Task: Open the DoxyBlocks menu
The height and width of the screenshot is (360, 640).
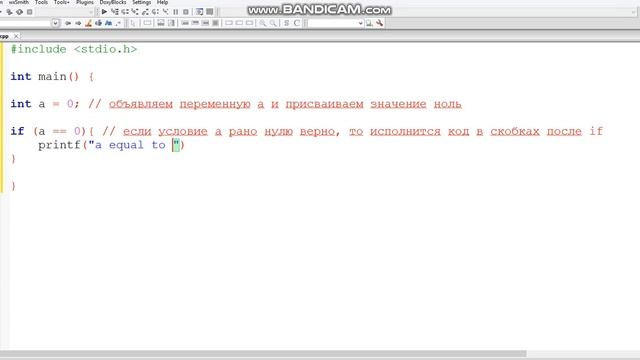Action: tap(113, 2)
